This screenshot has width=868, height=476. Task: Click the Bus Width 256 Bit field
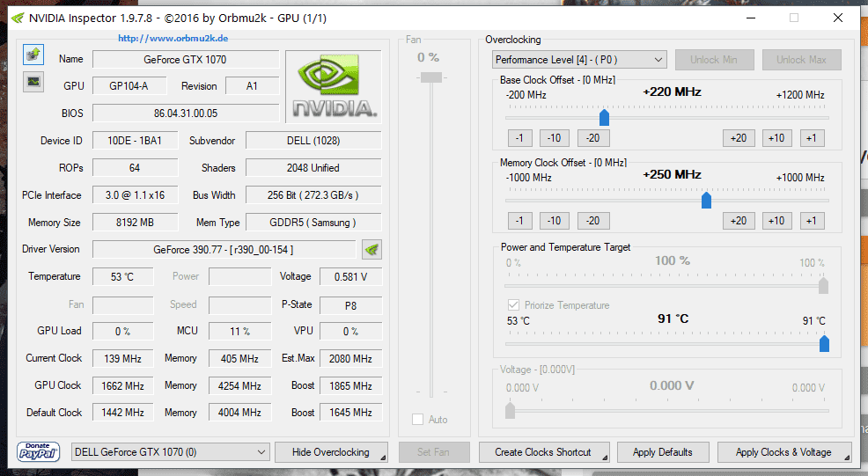pyautogui.click(x=313, y=194)
